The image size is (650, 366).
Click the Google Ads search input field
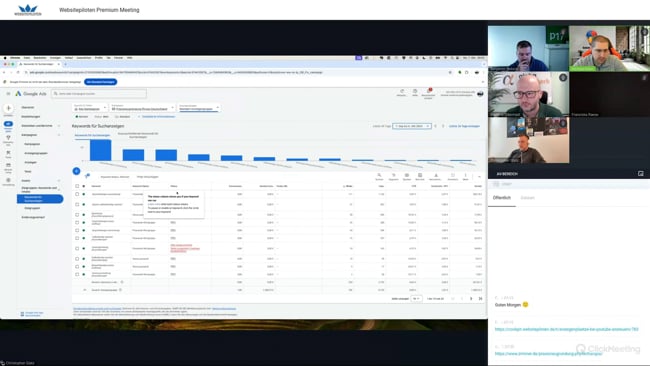(99, 94)
